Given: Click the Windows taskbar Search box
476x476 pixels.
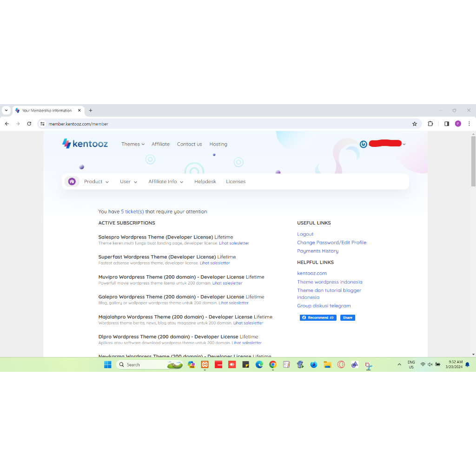Looking at the screenshot, I should coord(149,364).
